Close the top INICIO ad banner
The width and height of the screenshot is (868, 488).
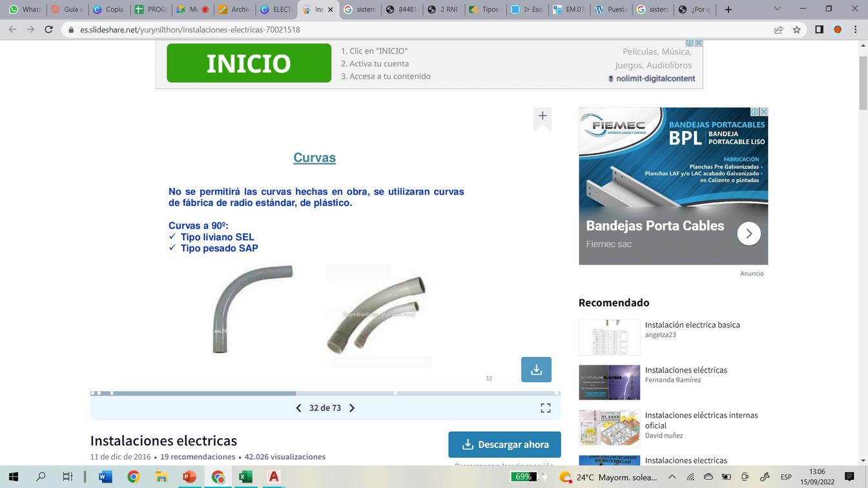pos(698,43)
